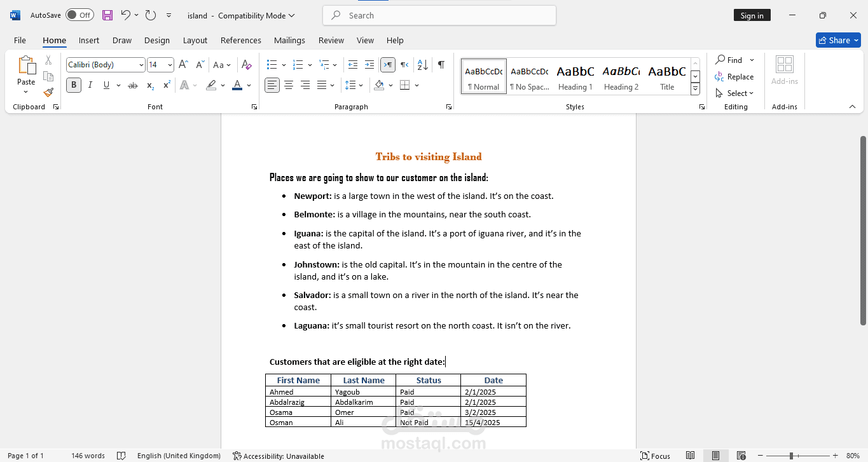
Task: Open line and paragraph spacing options
Action: [350, 85]
